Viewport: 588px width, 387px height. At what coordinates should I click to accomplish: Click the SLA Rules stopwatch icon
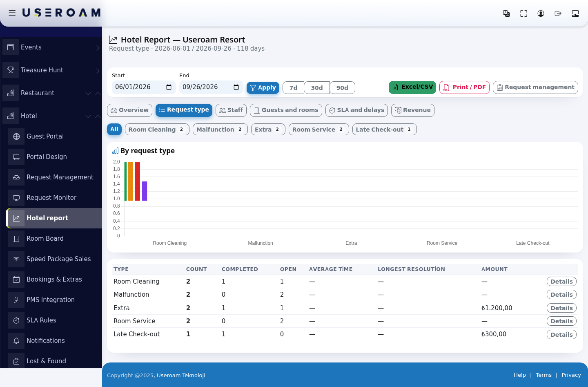click(16, 320)
